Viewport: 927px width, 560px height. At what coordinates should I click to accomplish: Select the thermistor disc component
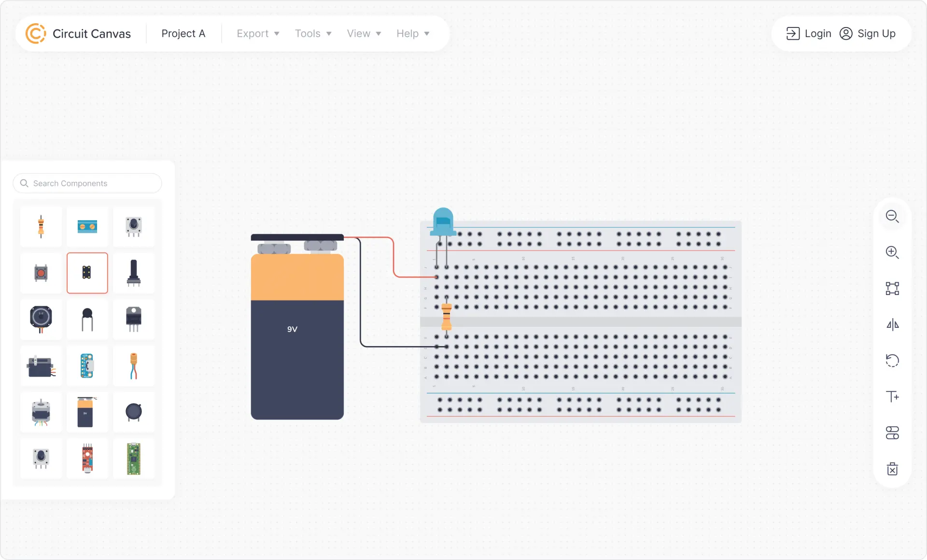coord(87,319)
